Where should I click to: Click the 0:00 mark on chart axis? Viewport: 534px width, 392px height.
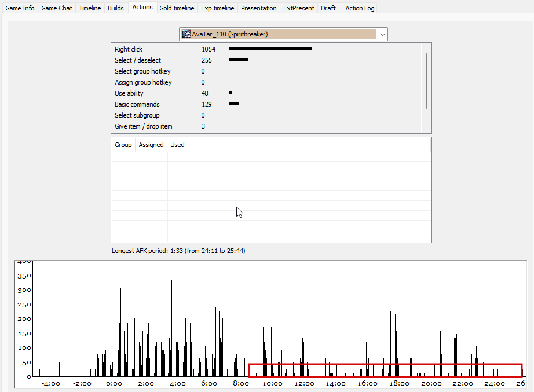click(x=114, y=383)
